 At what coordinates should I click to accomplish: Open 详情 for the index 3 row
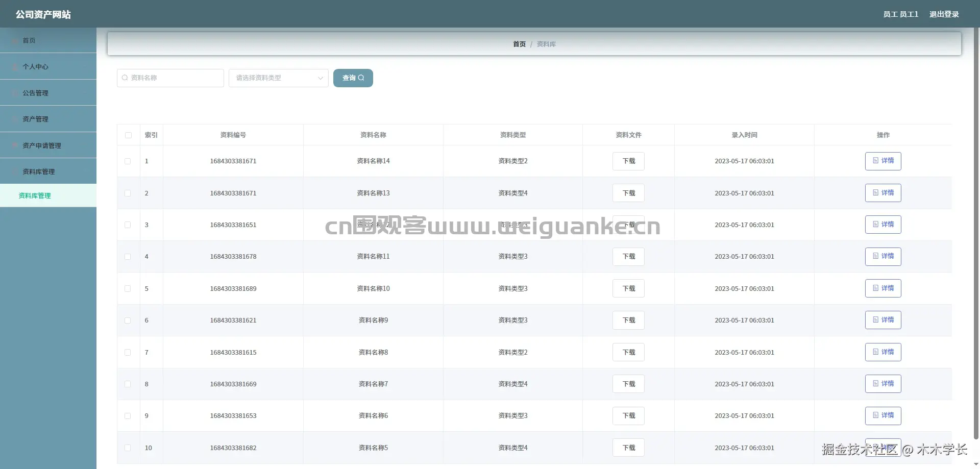[883, 225]
